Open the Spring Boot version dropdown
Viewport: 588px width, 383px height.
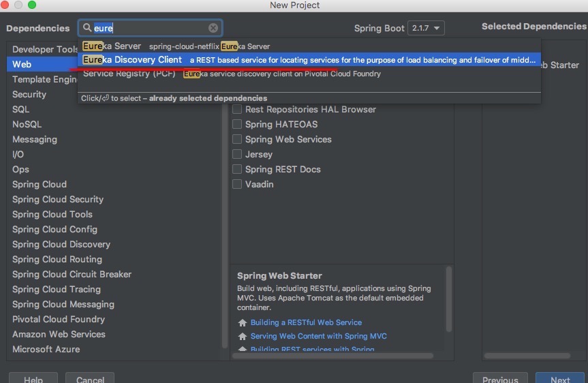[x=426, y=28]
